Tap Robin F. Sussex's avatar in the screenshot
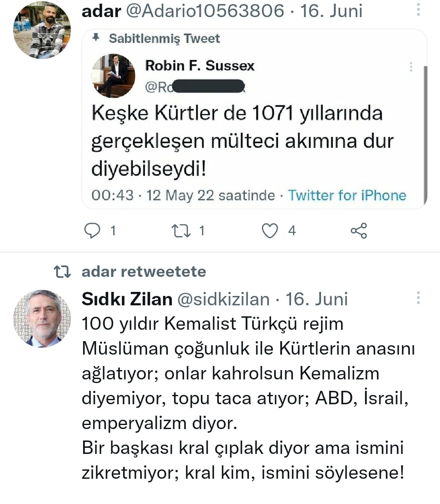This screenshot has height=504, width=440. 114,76
